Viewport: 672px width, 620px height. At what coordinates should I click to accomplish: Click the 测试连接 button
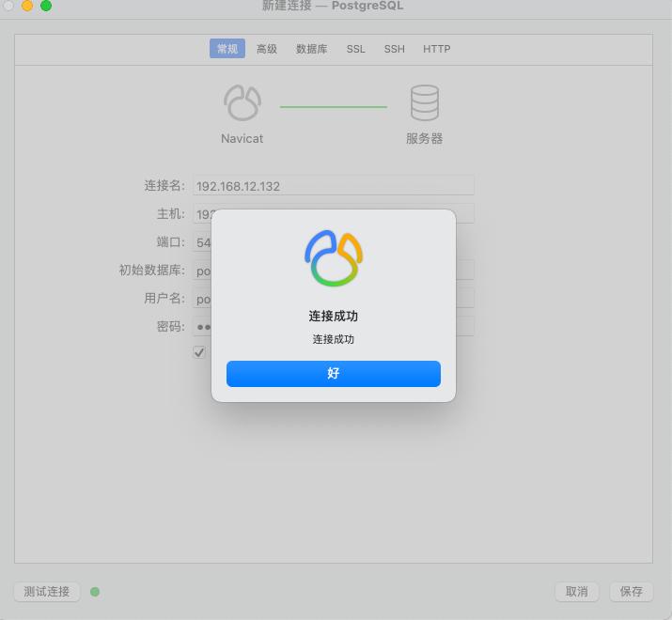tap(47, 592)
